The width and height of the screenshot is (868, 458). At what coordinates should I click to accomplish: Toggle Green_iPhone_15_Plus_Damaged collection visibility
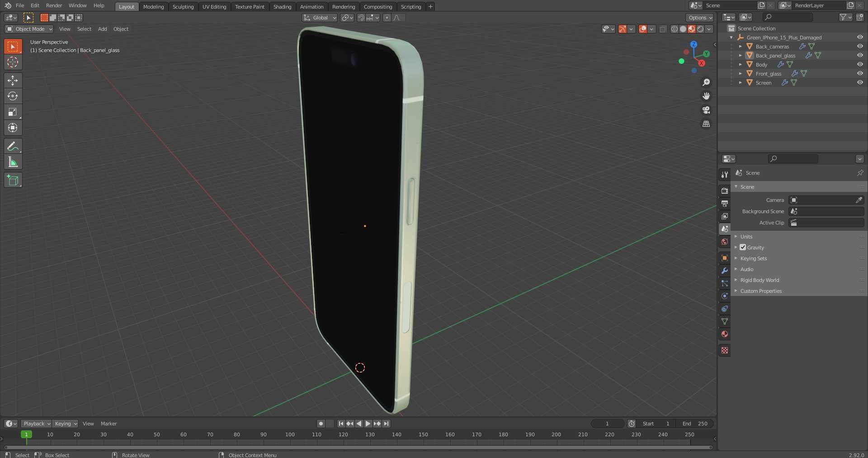(860, 37)
